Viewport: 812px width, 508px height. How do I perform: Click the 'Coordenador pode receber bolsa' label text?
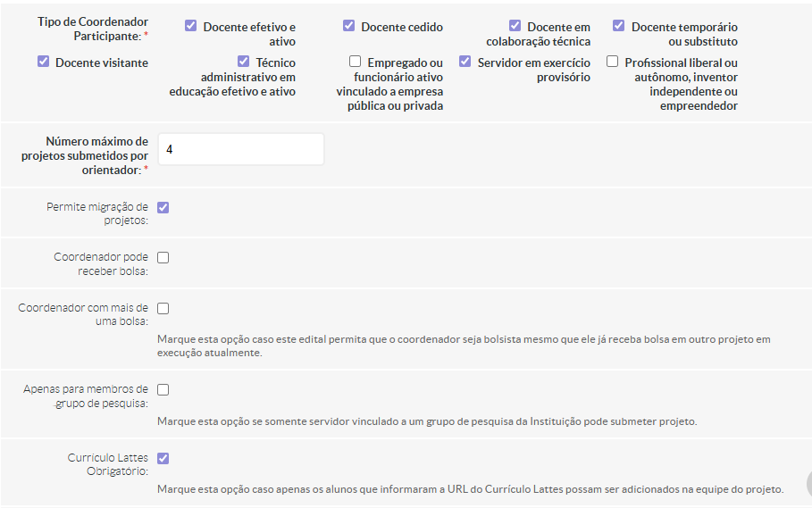(100, 263)
